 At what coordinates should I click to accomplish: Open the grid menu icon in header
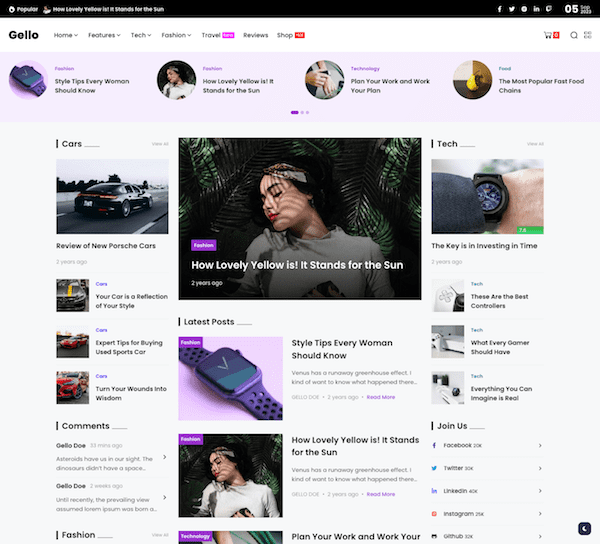tap(588, 35)
